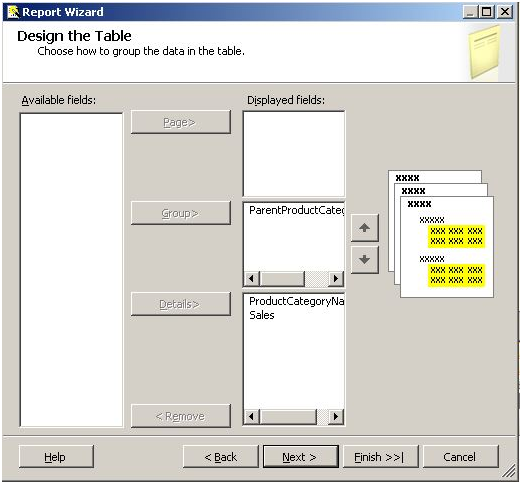Select ProductCategoryName in Details list

(x=297, y=301)
